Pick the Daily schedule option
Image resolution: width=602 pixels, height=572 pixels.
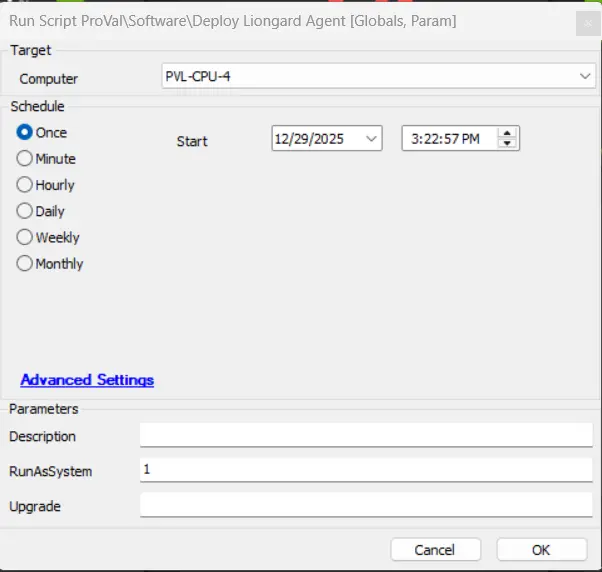click(x=25, y=211)
